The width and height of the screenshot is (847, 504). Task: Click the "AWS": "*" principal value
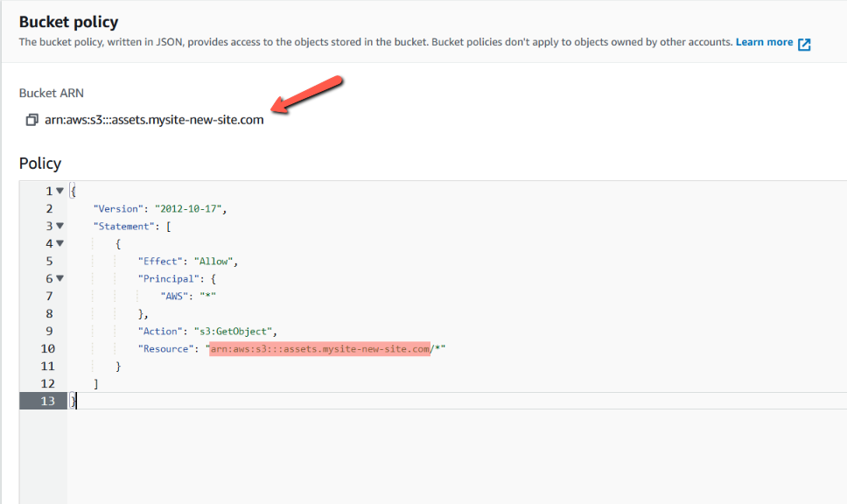click(x=188, y=296)
